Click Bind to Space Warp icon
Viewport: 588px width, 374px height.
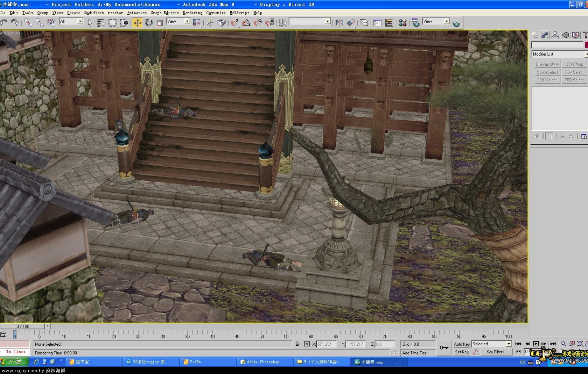click(x=51, y=23)
